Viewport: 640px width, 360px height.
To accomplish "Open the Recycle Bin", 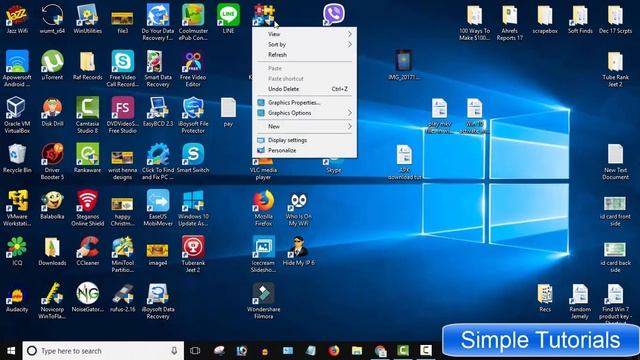I will [x=17, y=158].
